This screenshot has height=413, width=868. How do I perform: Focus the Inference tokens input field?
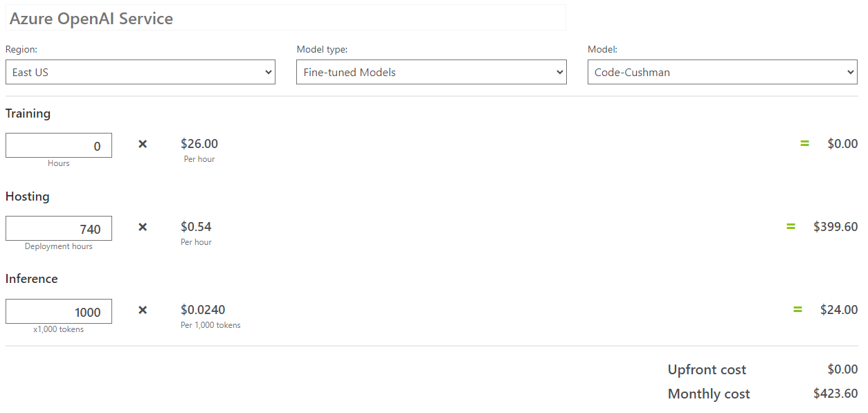[59, 311]
